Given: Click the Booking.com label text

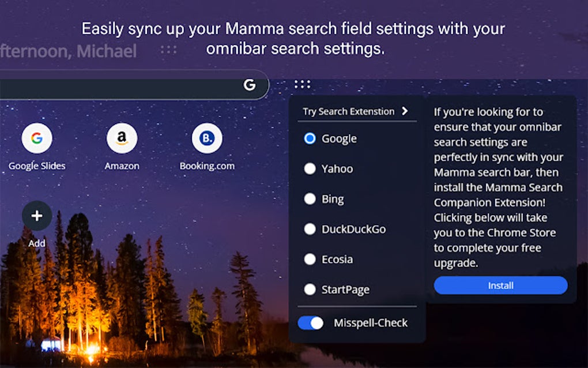Looking at the screenshot, I should coord(207,166).
